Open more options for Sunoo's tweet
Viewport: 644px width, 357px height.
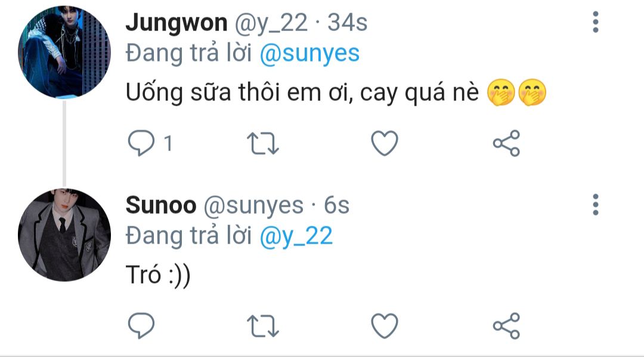596,204
